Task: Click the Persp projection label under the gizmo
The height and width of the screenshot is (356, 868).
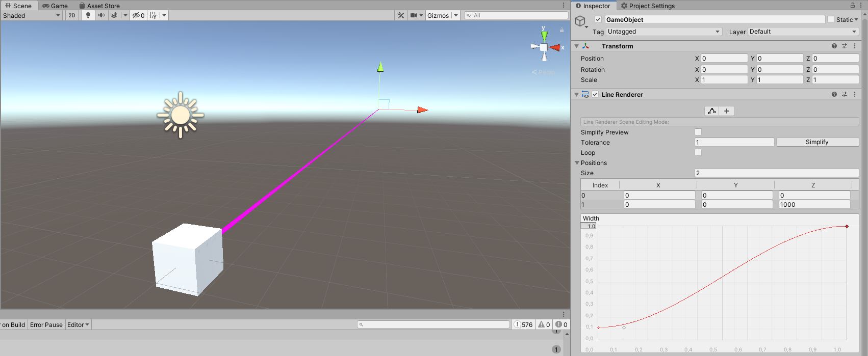Action: point(544,72)
